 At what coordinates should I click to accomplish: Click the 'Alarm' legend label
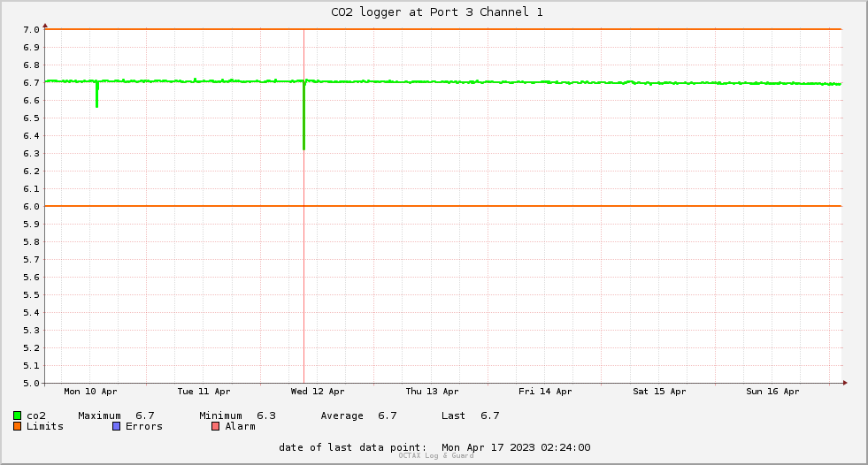point(241,426)
